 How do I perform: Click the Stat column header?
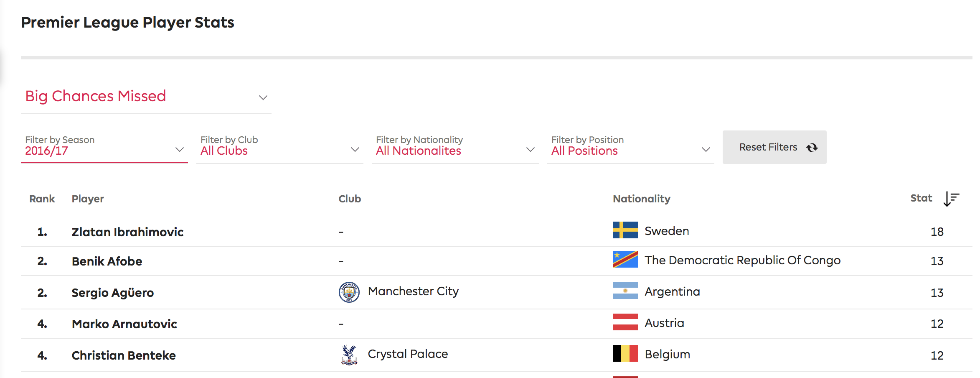coord(921,198)
